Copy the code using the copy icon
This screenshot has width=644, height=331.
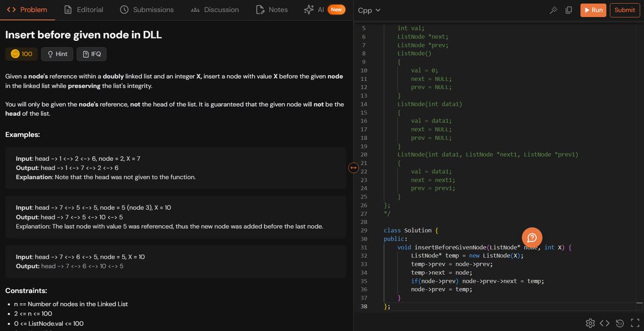[569, 10]
